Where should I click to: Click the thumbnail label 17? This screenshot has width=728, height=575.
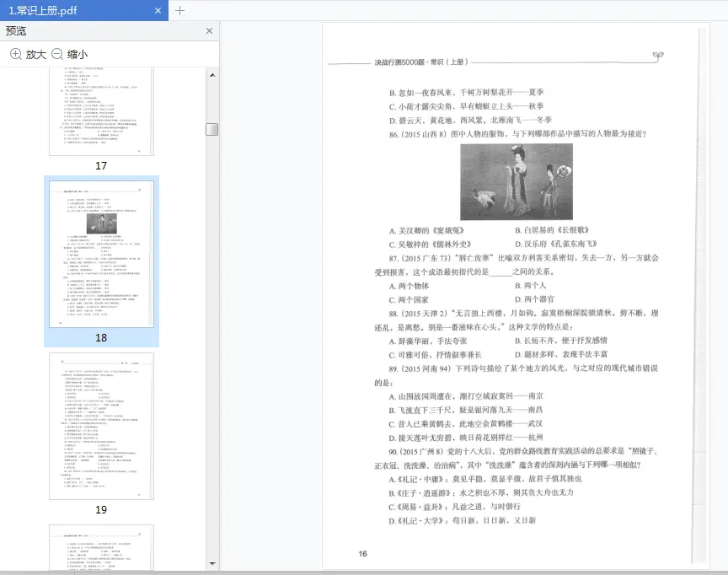(101, 166)
